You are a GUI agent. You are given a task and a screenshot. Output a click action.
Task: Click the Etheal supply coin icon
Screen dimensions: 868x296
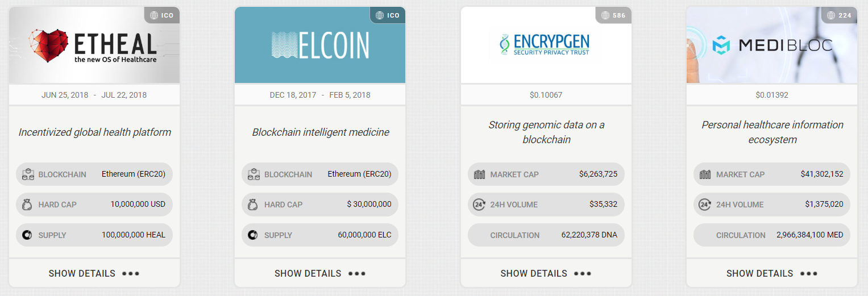point(27,235)
